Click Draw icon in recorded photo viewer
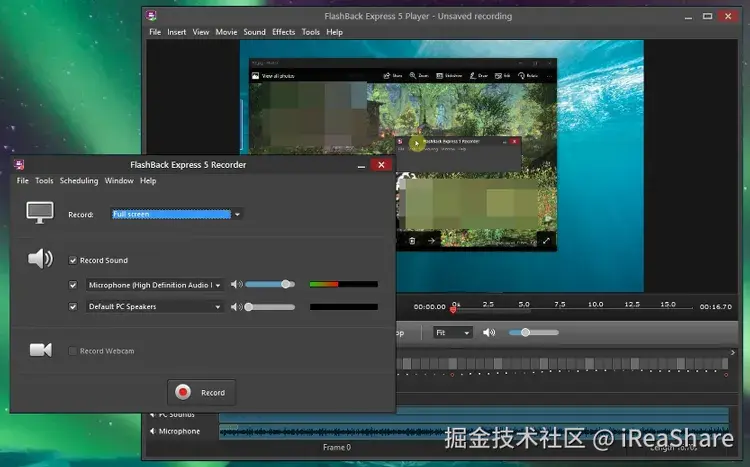The width and height of the screenshot is (750, 467). 473,76
